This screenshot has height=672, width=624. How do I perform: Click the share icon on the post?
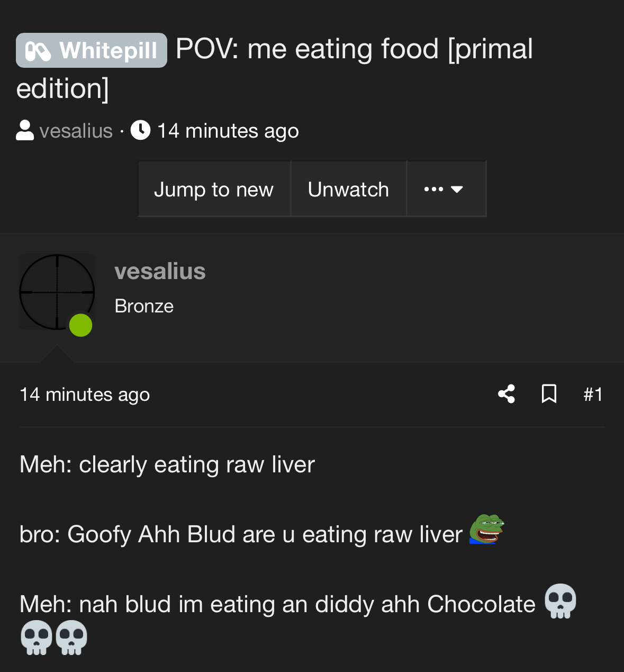tap(507, 394)
